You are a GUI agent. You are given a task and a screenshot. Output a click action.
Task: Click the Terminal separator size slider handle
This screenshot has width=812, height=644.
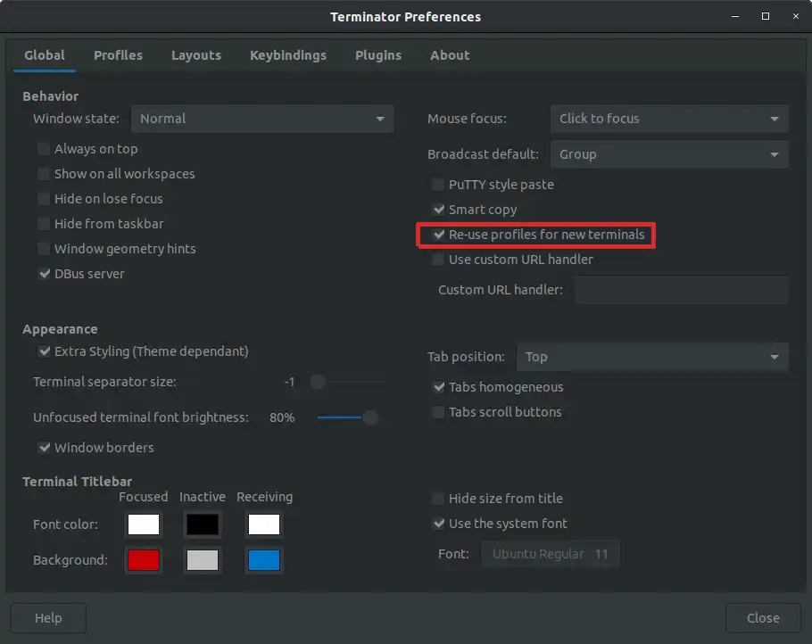coord(318,382)
